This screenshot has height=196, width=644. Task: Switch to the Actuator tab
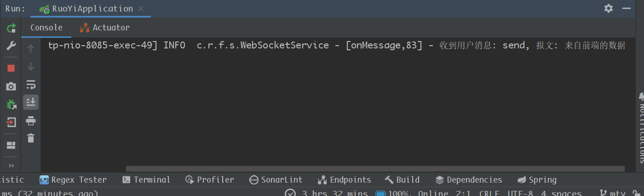104,28
